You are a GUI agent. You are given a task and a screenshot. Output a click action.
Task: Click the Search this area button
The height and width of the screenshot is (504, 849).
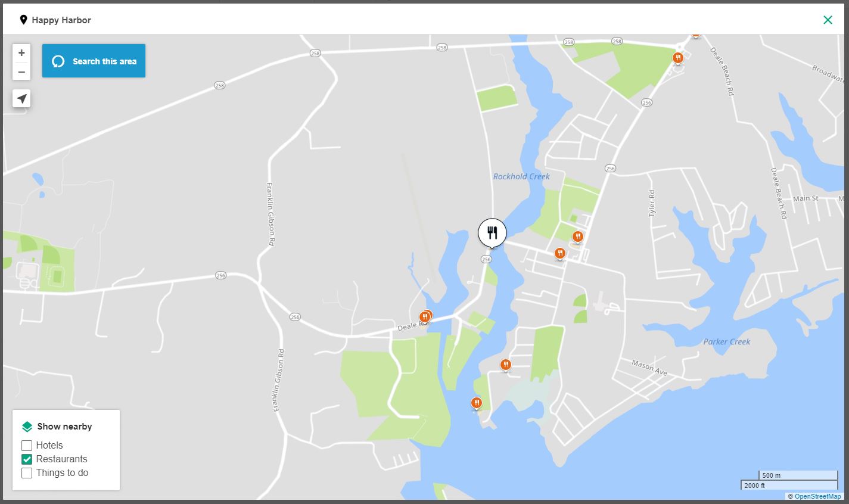[x=94, y=61]
